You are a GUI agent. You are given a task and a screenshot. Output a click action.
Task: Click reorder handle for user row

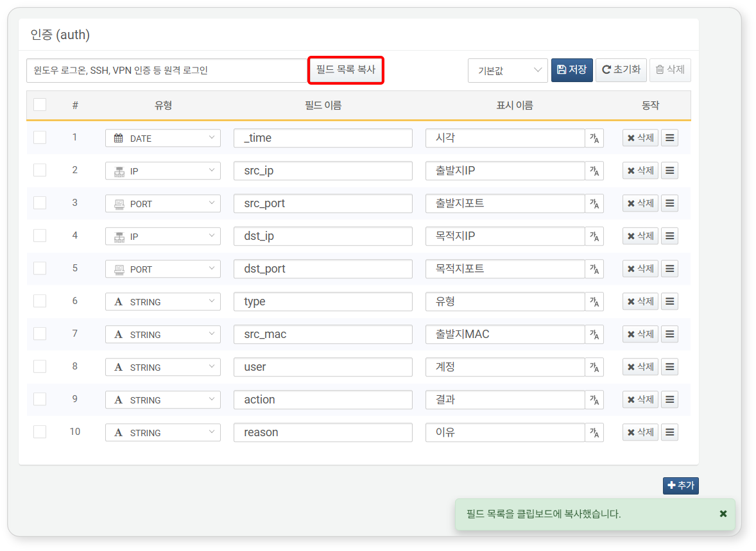(x=670, y=367)
